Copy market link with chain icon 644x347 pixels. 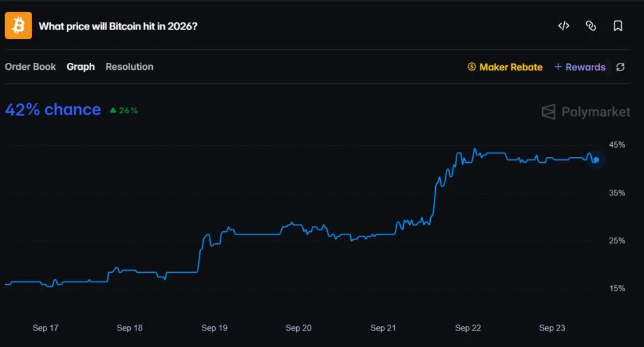pyautogui.click(x=591, y=26)
